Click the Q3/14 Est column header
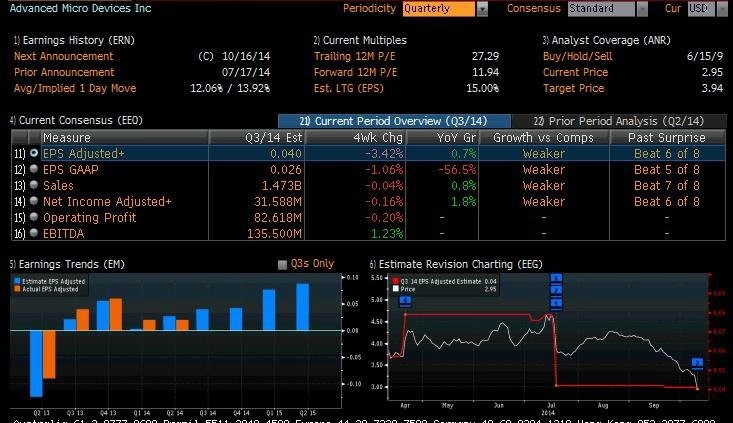733x423 pixels. pos(257,137)
